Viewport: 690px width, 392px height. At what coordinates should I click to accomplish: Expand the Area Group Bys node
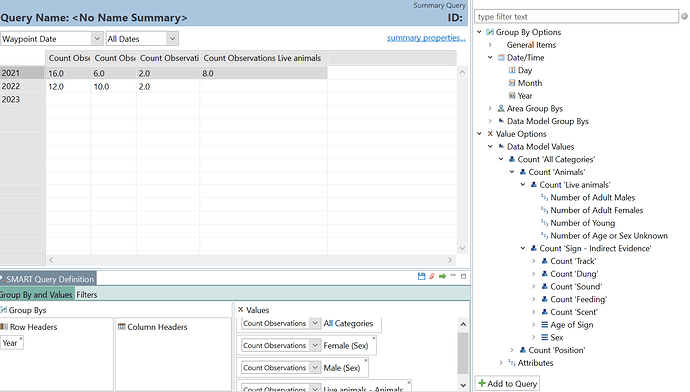pos(490,109)
